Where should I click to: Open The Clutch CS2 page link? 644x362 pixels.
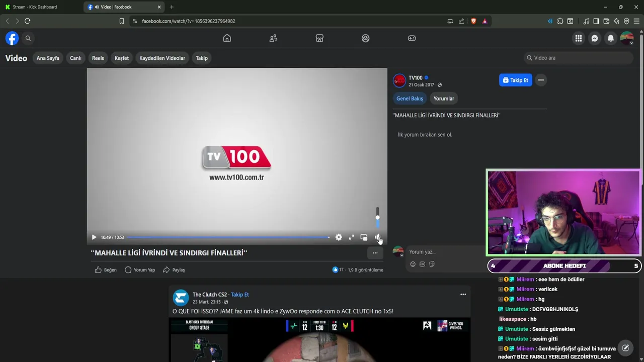pyautogui.click(x=209, y=295)
